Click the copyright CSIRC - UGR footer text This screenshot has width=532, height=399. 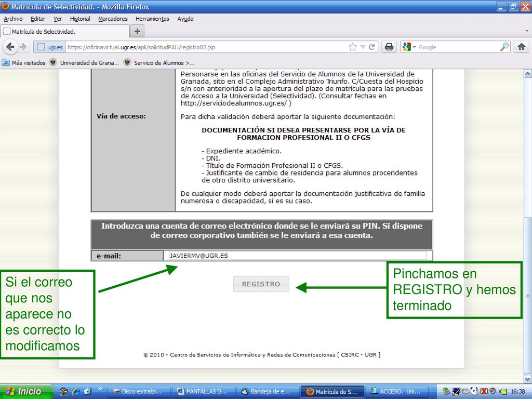262,354
